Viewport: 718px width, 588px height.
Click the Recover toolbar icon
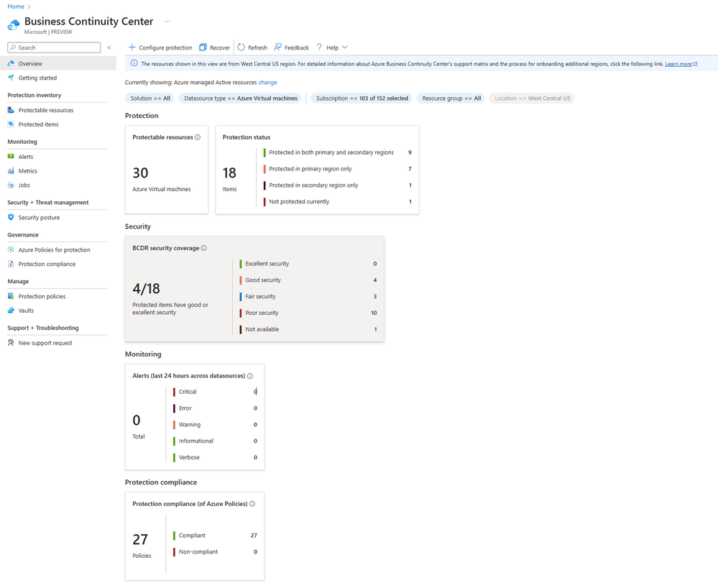(x=203, y=47)
